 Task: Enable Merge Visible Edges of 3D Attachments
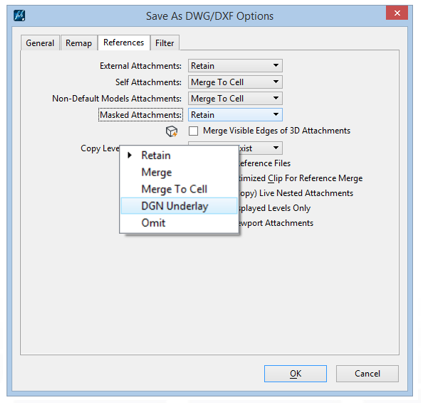coord(193,131)
